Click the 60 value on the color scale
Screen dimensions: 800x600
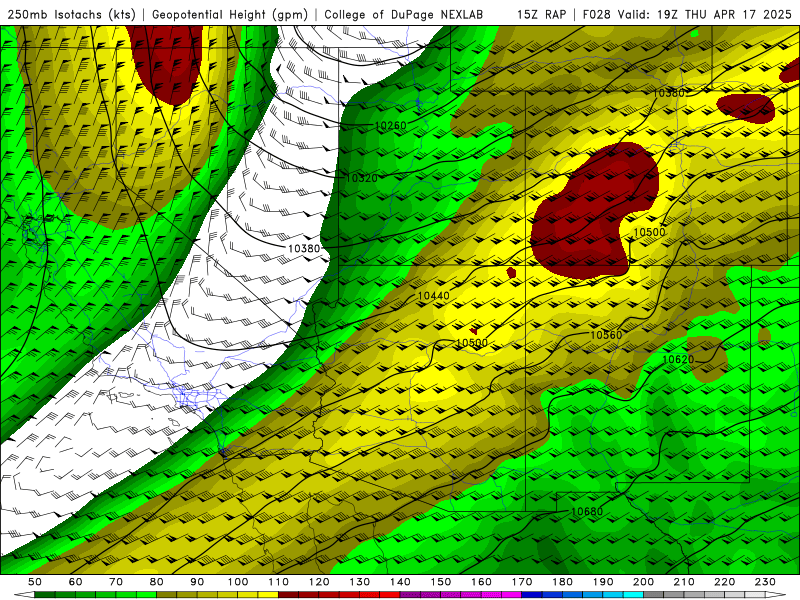click(76, 582)
